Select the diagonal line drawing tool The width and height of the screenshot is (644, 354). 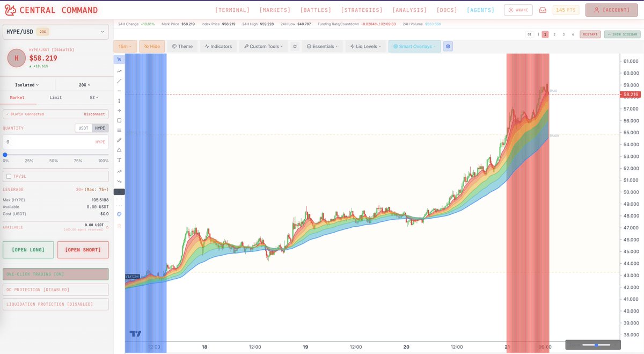click(x=119, y=81)
